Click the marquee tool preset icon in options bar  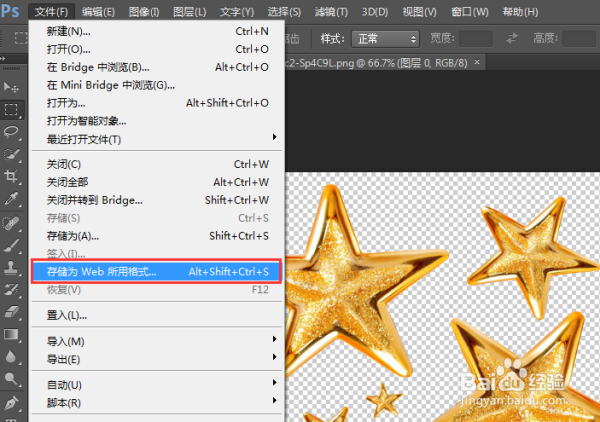click(21, 38)
